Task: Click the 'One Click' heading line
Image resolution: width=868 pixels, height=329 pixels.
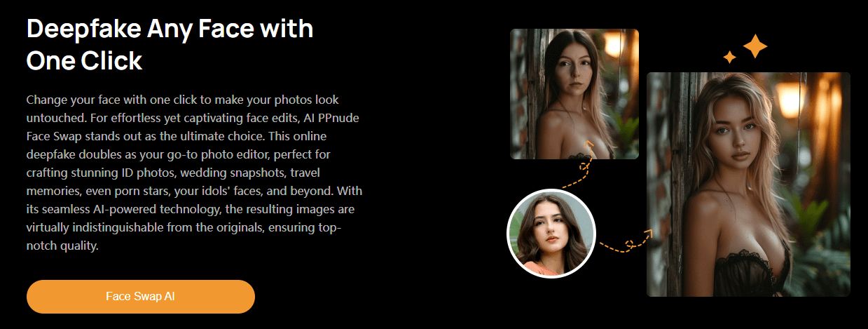Action: click(x=84, y=61)
